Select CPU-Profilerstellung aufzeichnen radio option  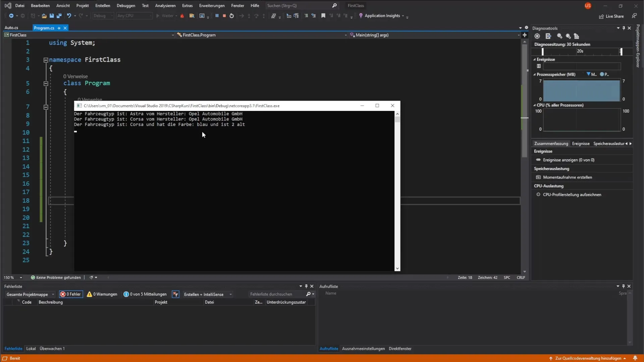click(x=538, y=194)
